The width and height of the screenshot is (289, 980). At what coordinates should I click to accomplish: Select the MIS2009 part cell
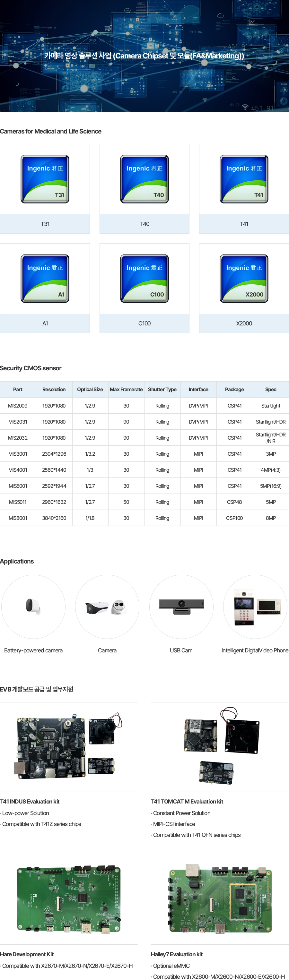tap(18, 406)
